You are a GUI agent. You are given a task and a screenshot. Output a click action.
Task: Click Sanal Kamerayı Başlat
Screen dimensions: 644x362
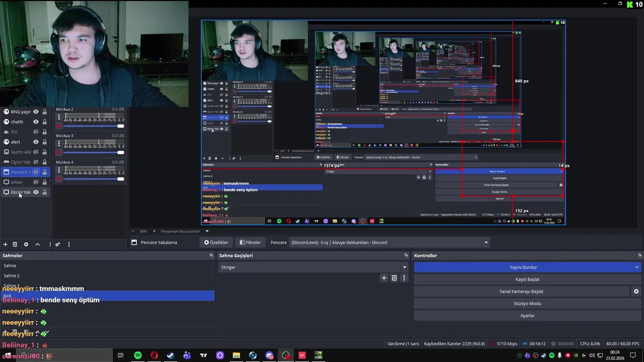521,291
